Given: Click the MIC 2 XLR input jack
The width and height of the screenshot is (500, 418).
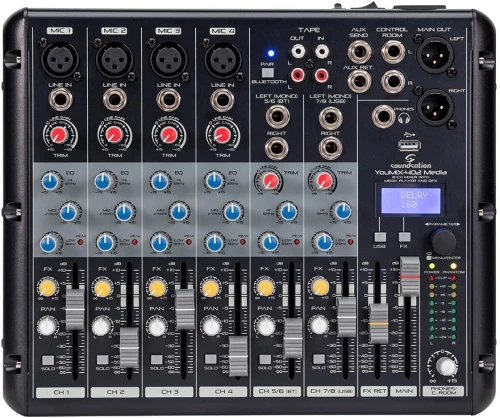Looking at the screenshot, I should (114, 60).
